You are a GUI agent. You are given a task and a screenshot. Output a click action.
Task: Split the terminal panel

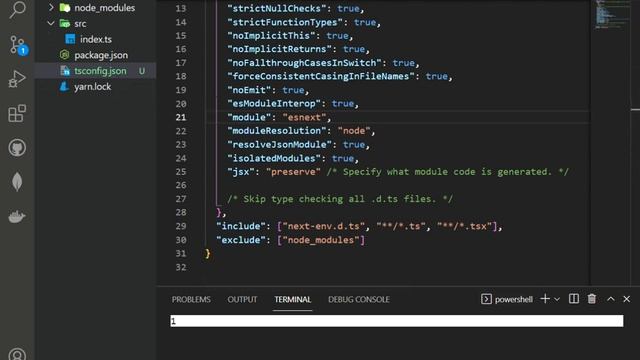point(574,299)
